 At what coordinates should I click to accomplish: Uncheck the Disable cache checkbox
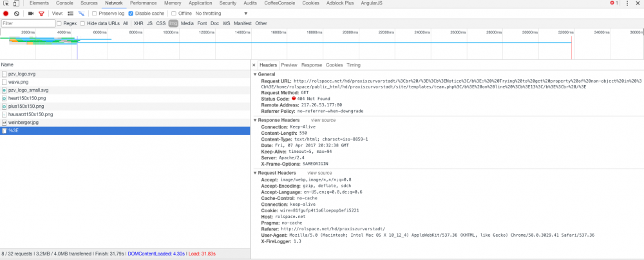[131, 13]
